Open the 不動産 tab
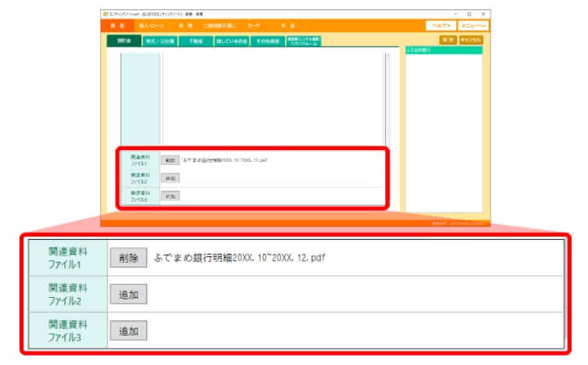Screen dimensions: 588x365 click(195, 41)
